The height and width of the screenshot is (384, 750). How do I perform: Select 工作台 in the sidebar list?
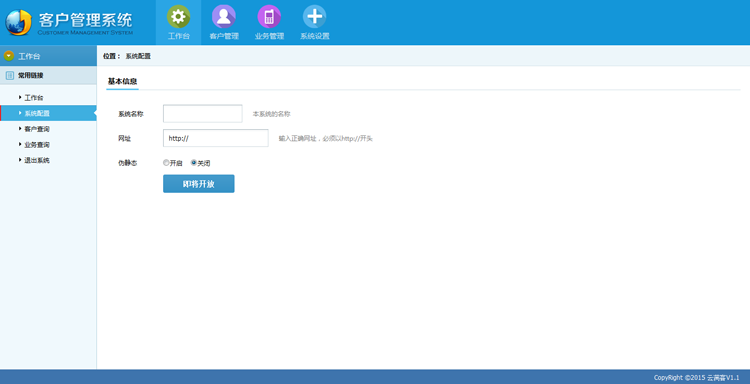point(33,98)
